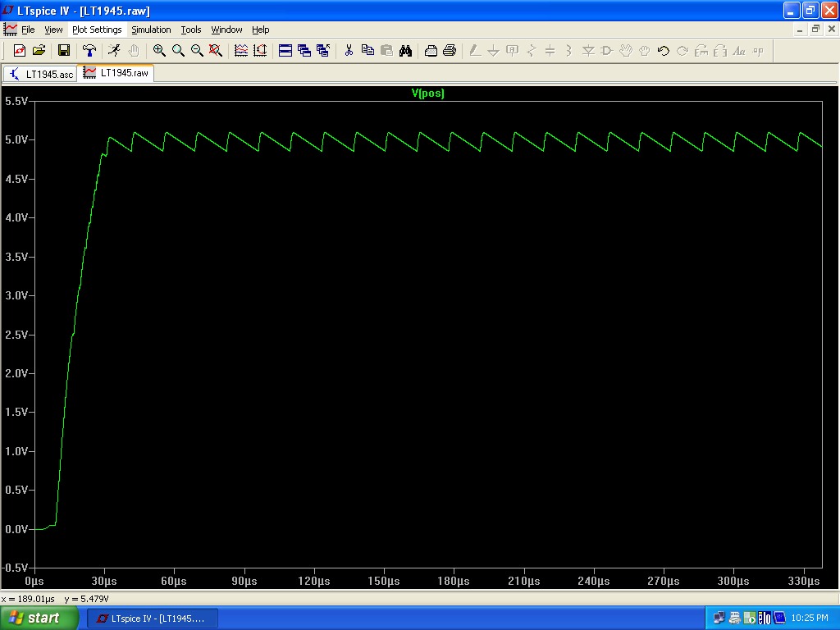Click the label net icon
The image size is (840, 630).
512,50
